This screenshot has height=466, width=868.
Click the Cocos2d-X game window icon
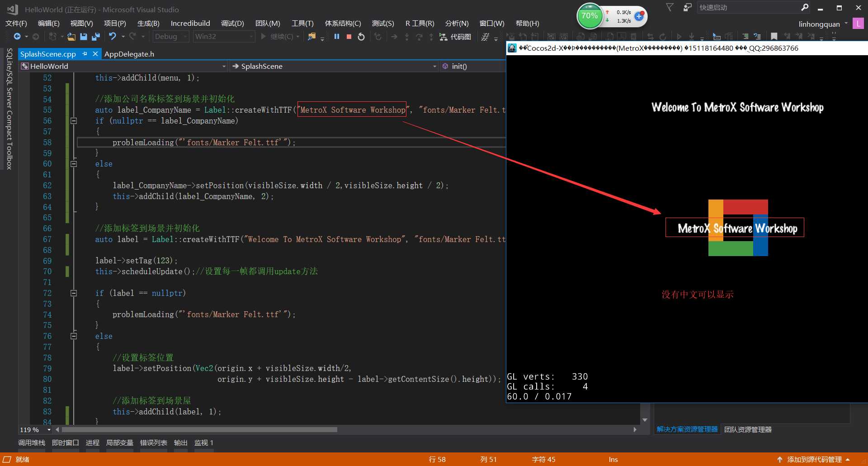tap(512, 48)
